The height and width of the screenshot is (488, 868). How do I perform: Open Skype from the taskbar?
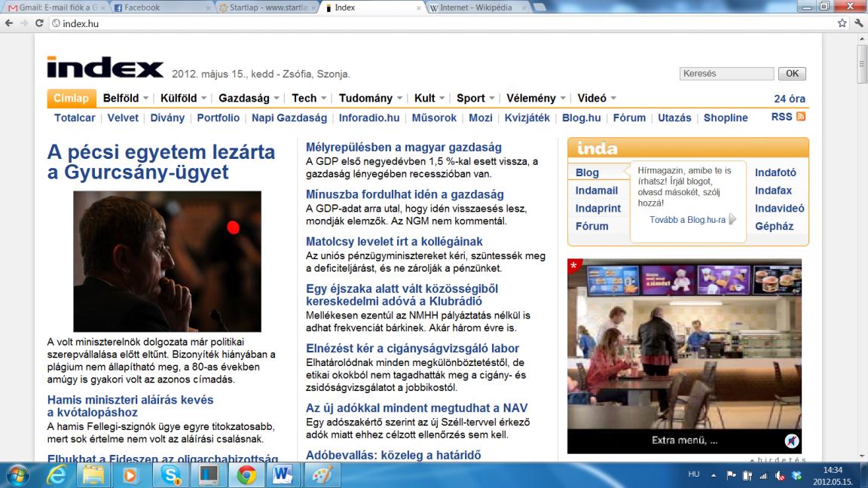[171, 475]
